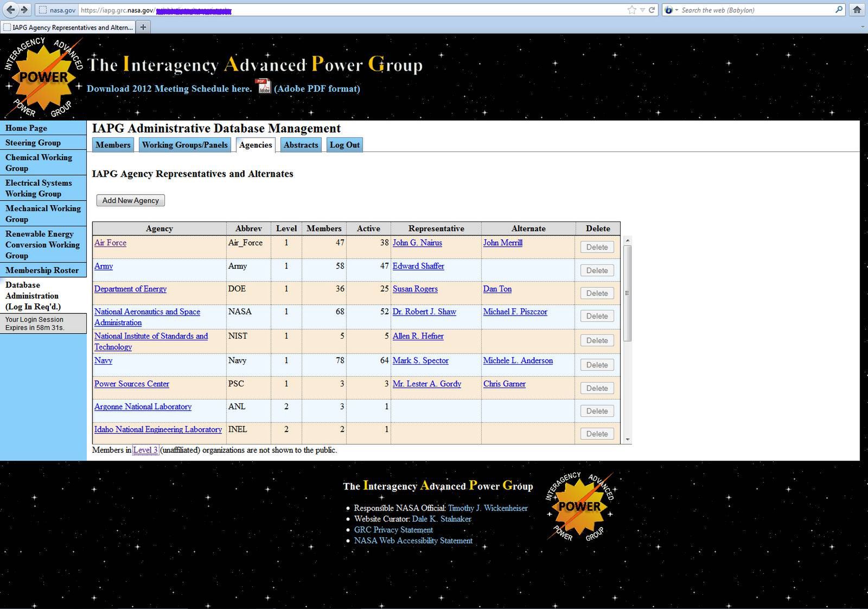The height and width of the screenshot is (609, 868).
Task: Open the Abstracts tab
Action: [301, 145]
